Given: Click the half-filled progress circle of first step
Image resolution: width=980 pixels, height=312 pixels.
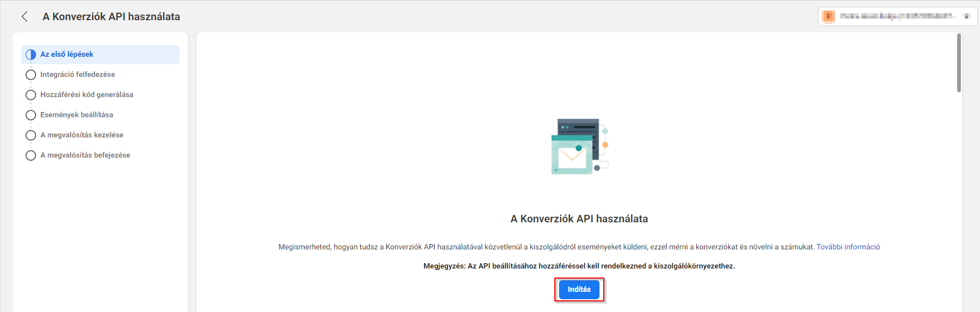Looking at the screenshot, I should click(31, 55).
